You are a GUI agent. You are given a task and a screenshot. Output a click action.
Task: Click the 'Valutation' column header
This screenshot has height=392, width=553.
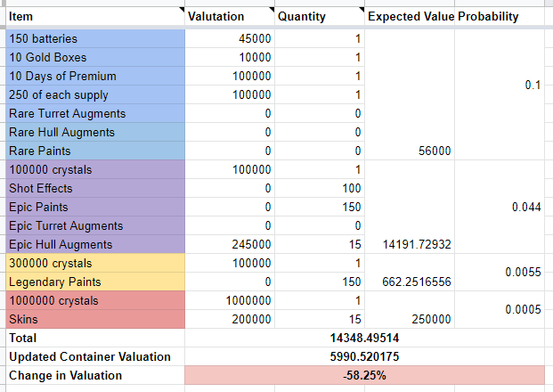(229, 16)
